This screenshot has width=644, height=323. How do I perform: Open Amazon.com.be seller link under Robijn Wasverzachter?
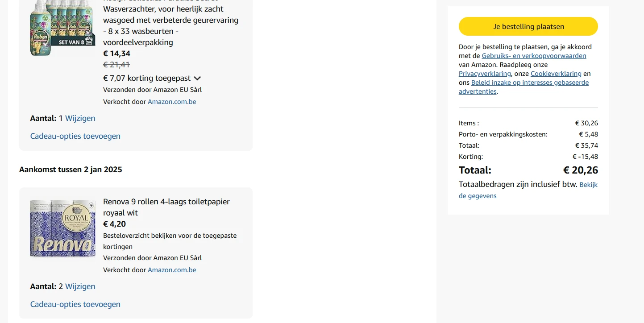[172, 102]
